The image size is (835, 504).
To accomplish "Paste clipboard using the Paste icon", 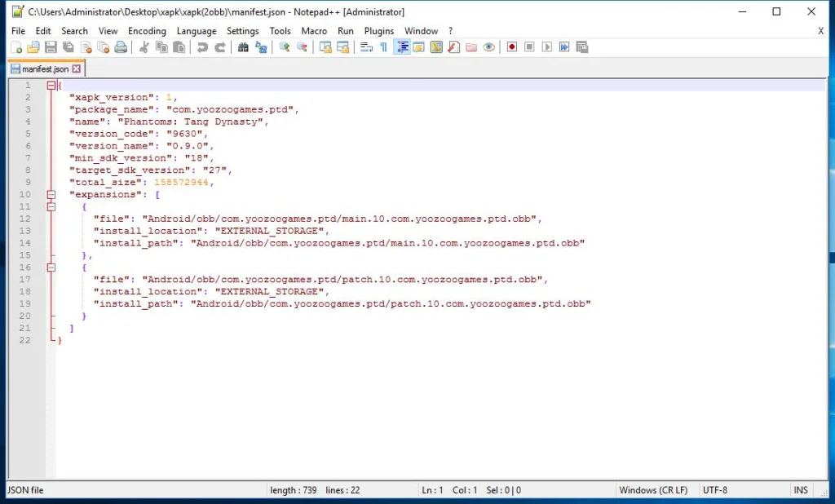I will pyautogui.click(x=179, y=47).
